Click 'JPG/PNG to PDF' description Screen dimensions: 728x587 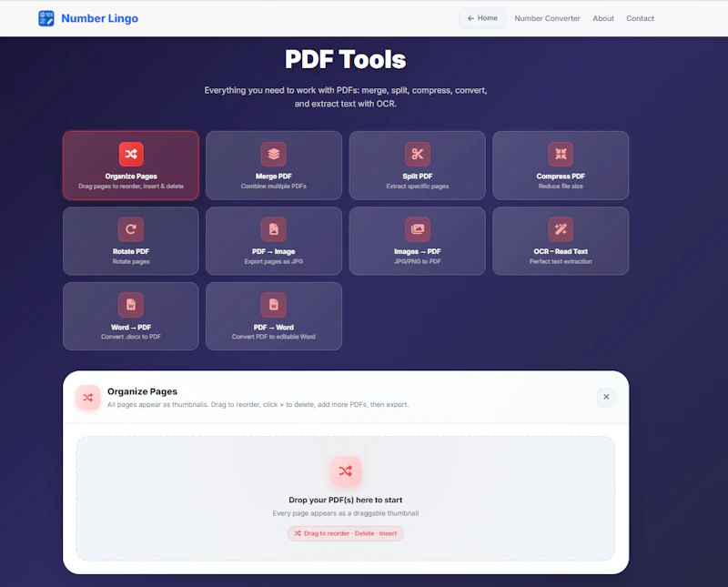point(418,261)
